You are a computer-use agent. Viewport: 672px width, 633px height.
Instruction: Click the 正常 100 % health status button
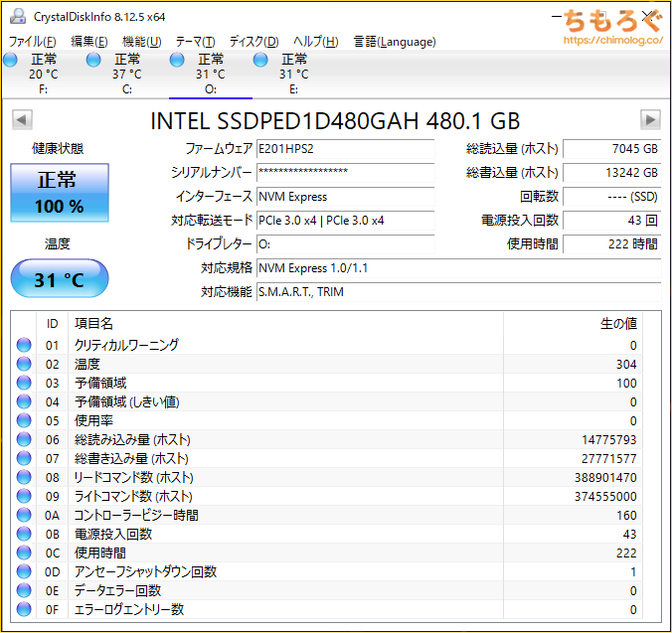60,193
